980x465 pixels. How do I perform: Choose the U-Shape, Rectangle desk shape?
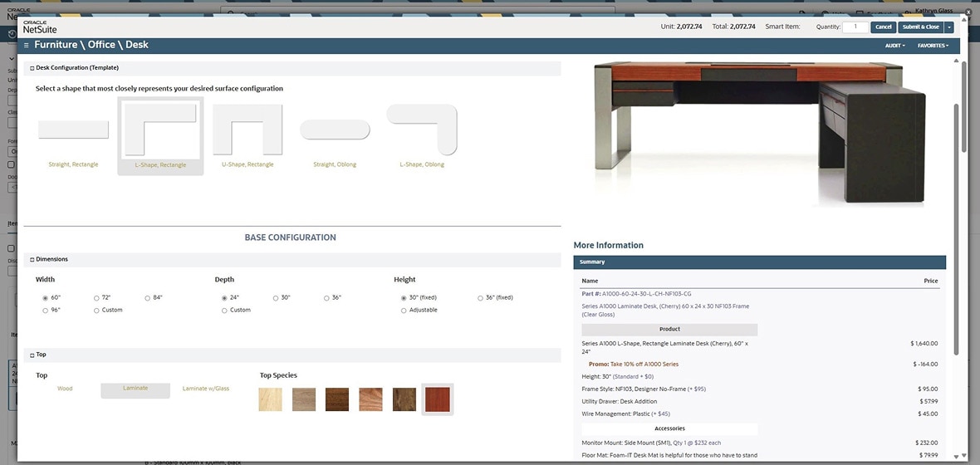click(247, 130)
